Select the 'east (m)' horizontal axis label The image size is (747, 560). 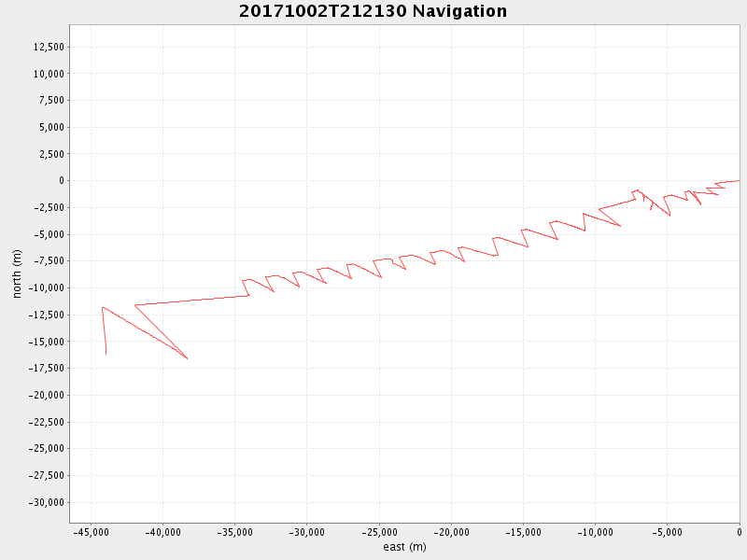tap(404, 547)
